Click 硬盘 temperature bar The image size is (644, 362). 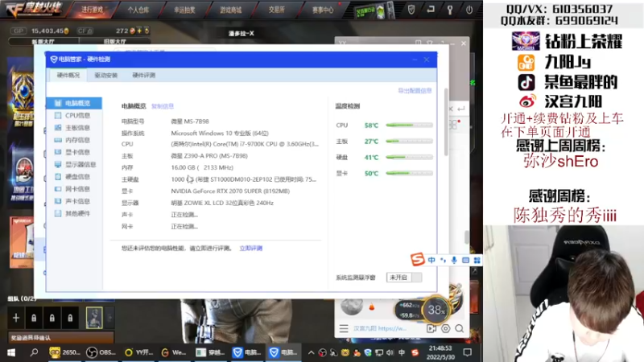click(x=409, y=157)
